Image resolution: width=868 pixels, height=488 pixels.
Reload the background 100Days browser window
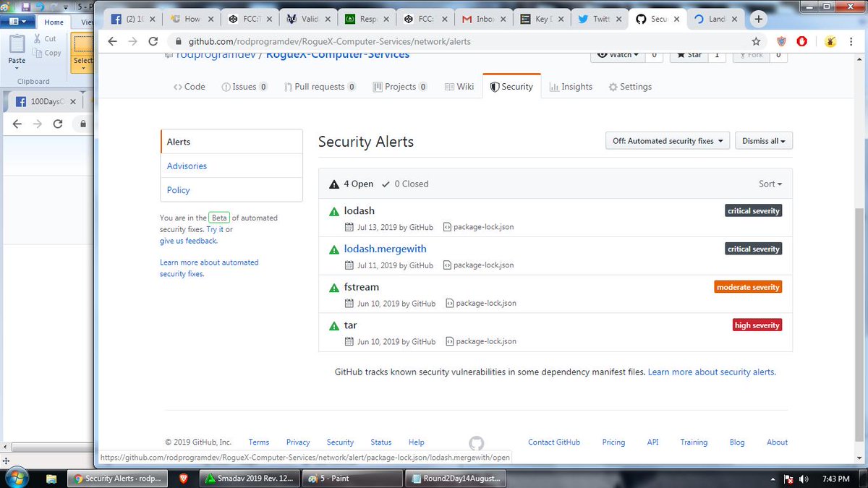59,124
